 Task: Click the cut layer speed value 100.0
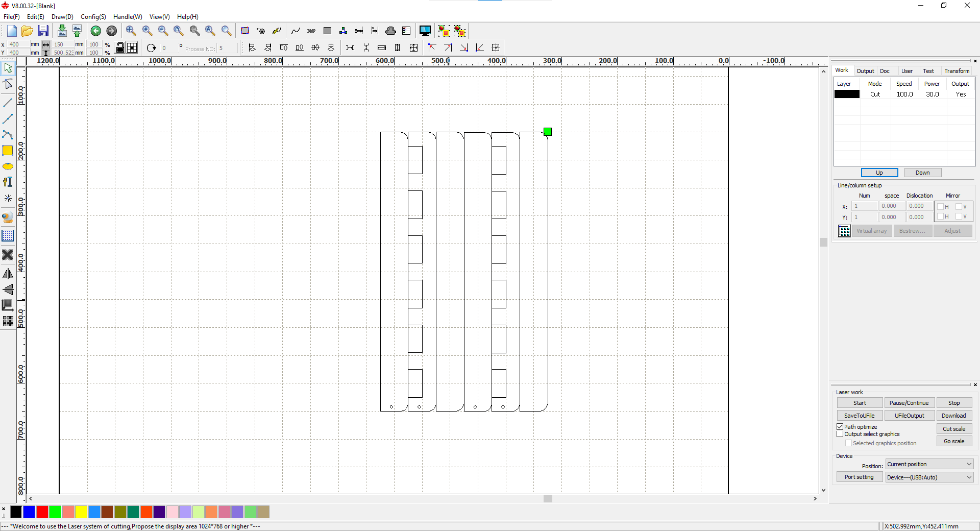[x=904, y=94]
